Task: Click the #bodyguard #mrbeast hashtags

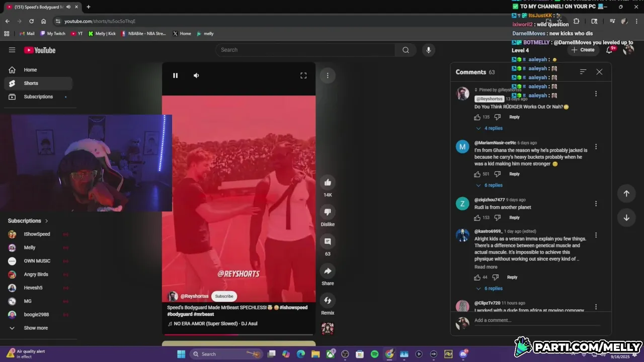Action: (191, 314)
